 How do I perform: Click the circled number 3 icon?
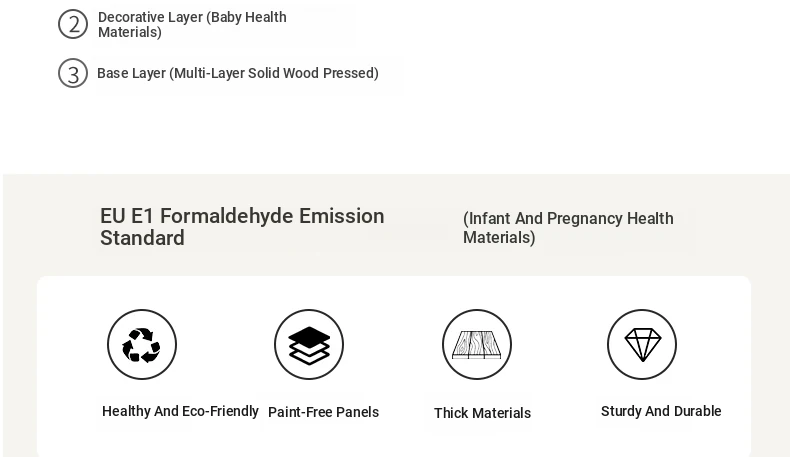tap(73, 73)
